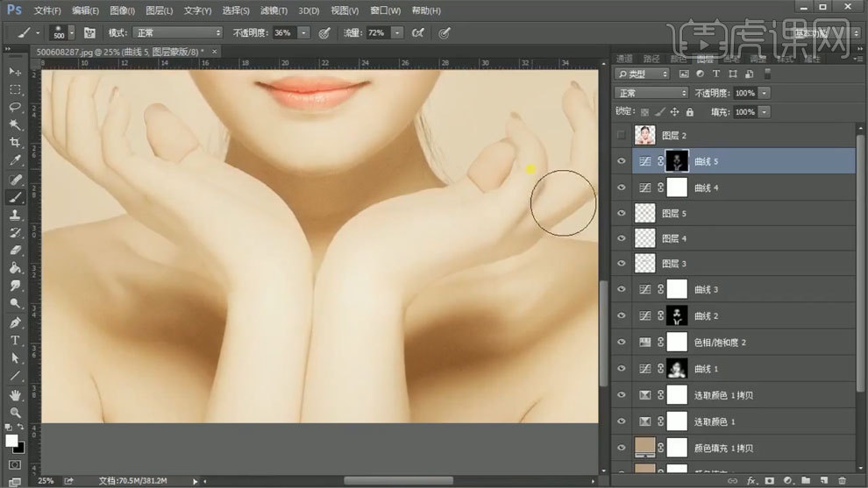Select the Lasso tool
Image resolution: width=868 pixels, height=488 pixels.
15,107
